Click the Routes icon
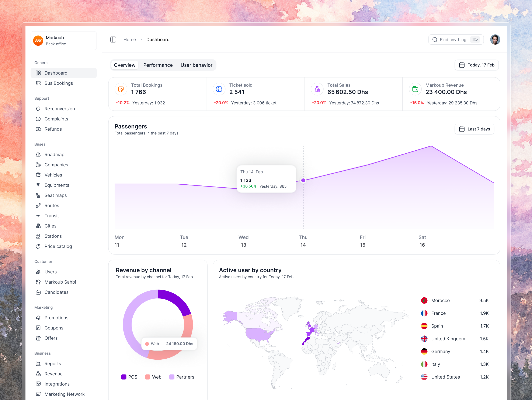This screenshot has height=400, width=532. 38,206
